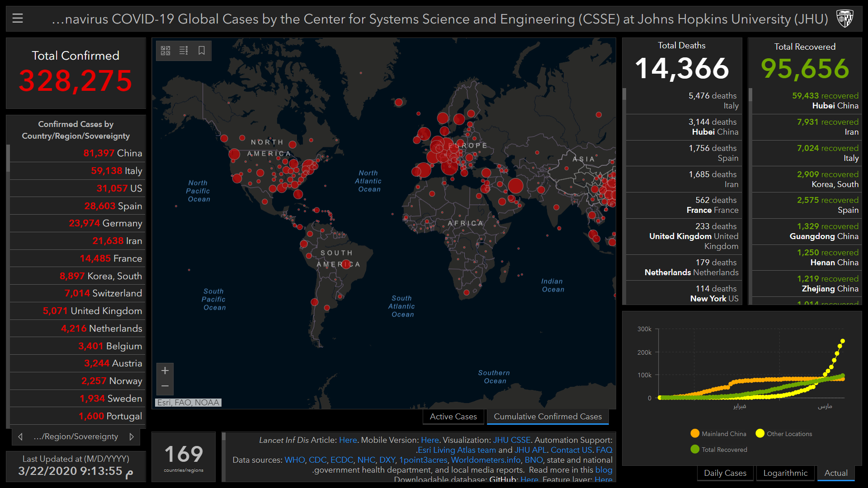The width and height of the screenshot is (868, 488).
Task: Toggle Mainland China legend item
Action: point(718,434)
